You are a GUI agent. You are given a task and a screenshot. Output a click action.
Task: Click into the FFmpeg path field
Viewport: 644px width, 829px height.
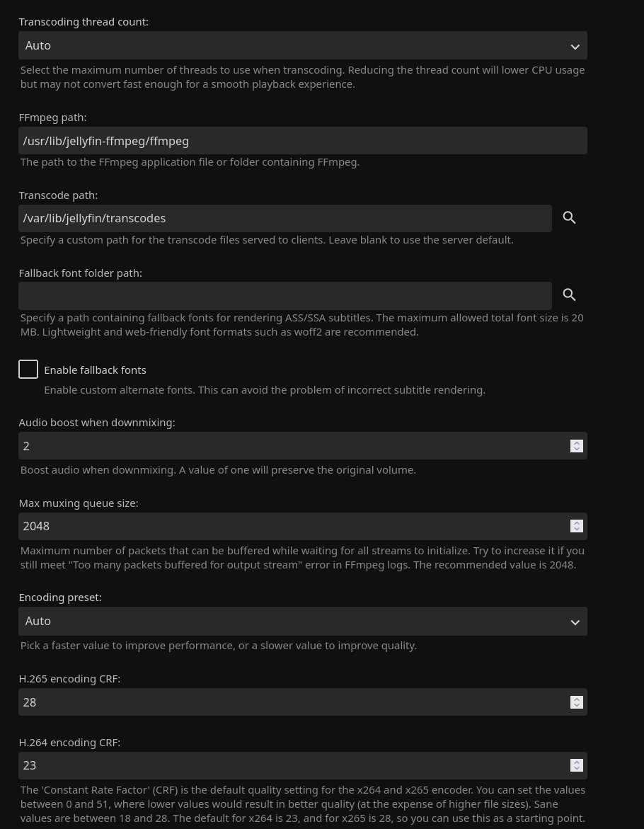click(x=302, y=141)
